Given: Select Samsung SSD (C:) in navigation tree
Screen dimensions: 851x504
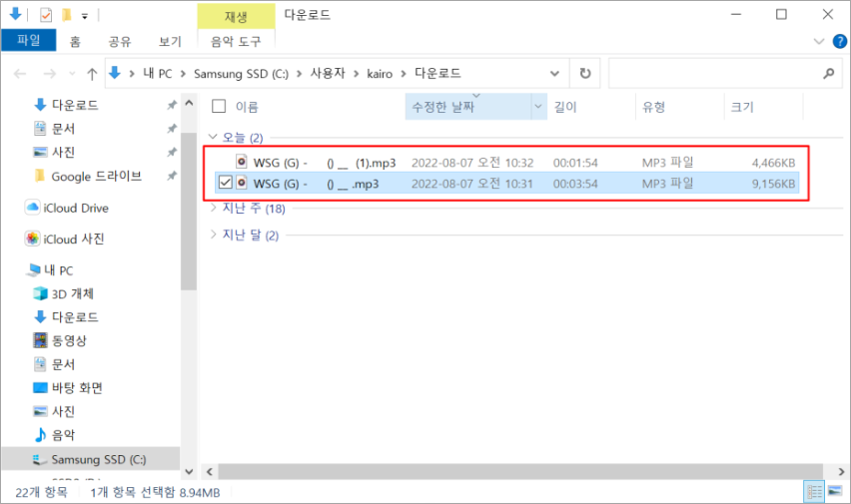Looking at the screenshot, I should tap(98, 459).
